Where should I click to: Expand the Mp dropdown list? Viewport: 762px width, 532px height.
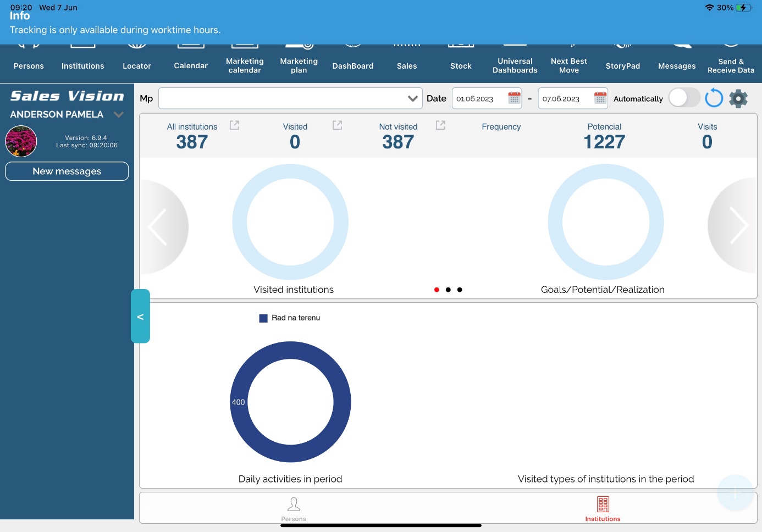(412, 98)
